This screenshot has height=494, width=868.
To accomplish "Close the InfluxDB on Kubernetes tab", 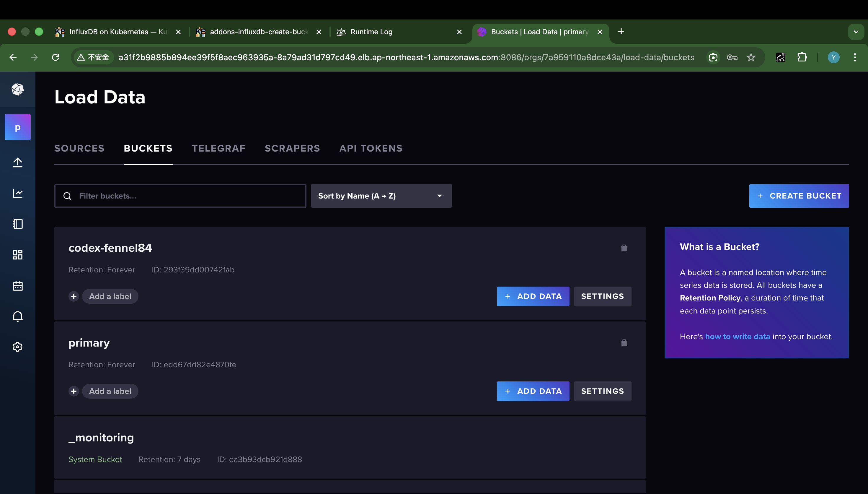I will [178, 32].
